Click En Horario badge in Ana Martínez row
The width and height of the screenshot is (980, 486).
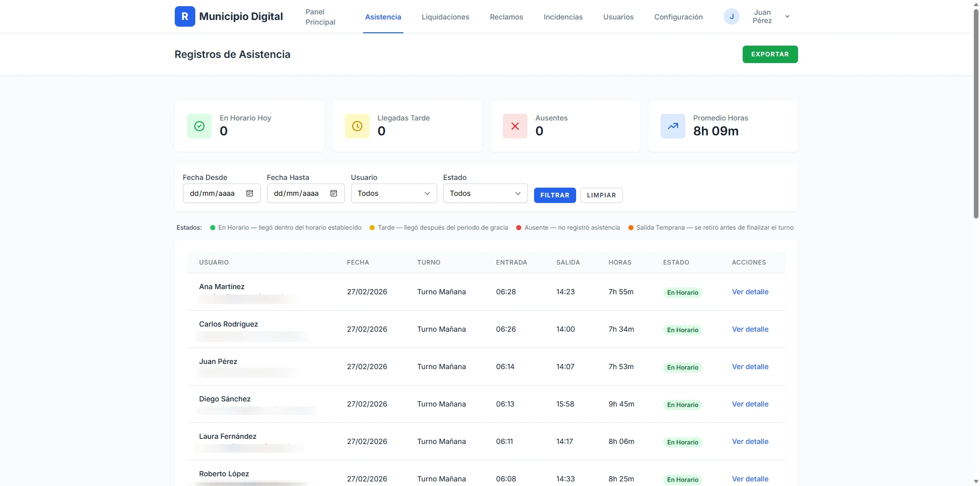(682, 293)
